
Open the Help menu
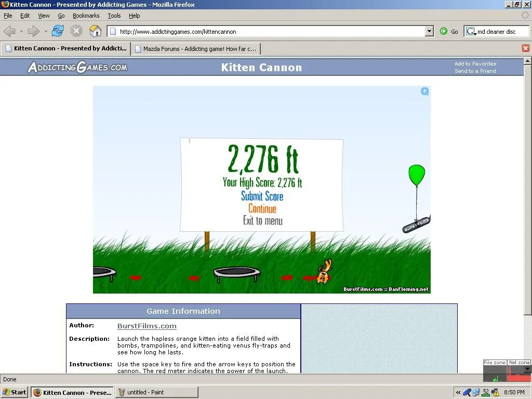point(134,16)
